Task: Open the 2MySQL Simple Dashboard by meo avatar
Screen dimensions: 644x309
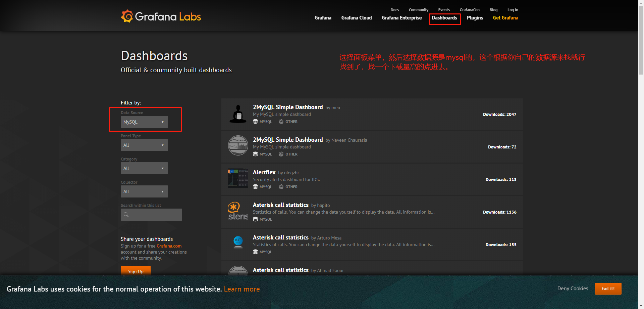Action: pyautogui.click(x=238, y=114)
